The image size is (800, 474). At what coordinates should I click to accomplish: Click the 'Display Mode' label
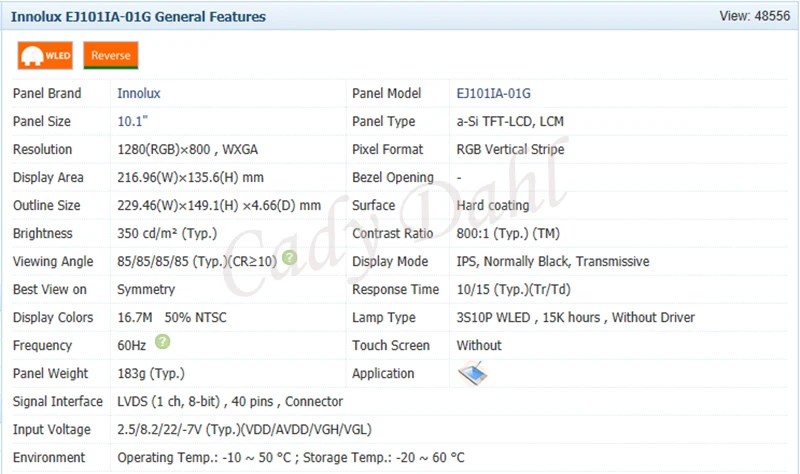point(390,261)
